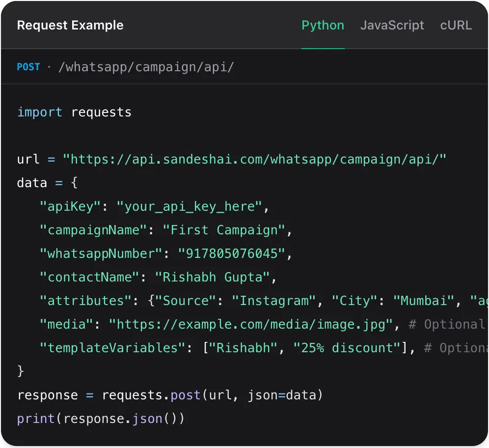The width and height of the screenshot is (489, 448).
Task: Click the "whatsappNumber" key
Action: click(101, 253)
